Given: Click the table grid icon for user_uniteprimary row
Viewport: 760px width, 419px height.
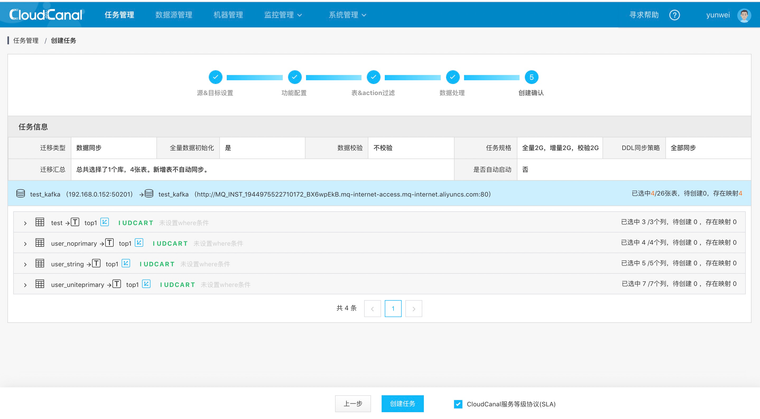Looking at the screenshot, I should point(40,284).
